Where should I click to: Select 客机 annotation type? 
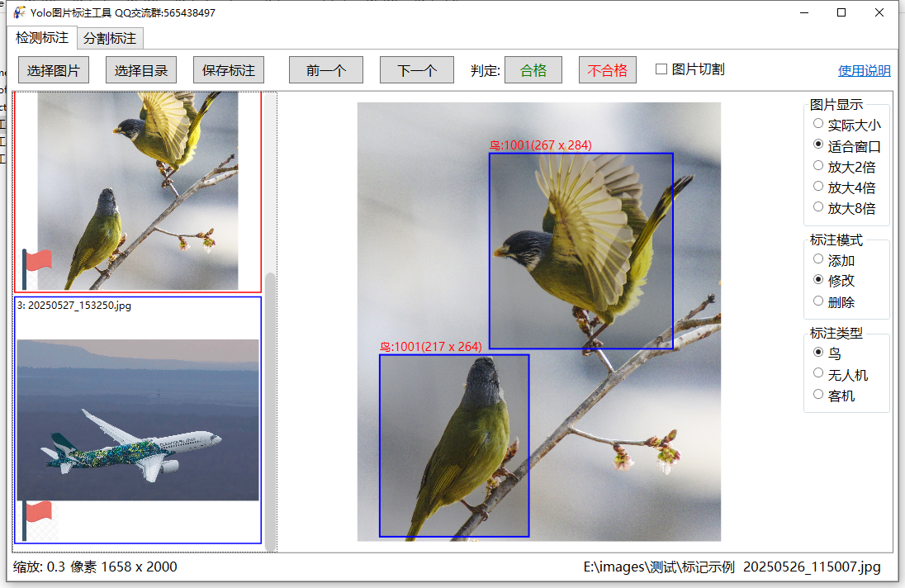tap(817, 394)
